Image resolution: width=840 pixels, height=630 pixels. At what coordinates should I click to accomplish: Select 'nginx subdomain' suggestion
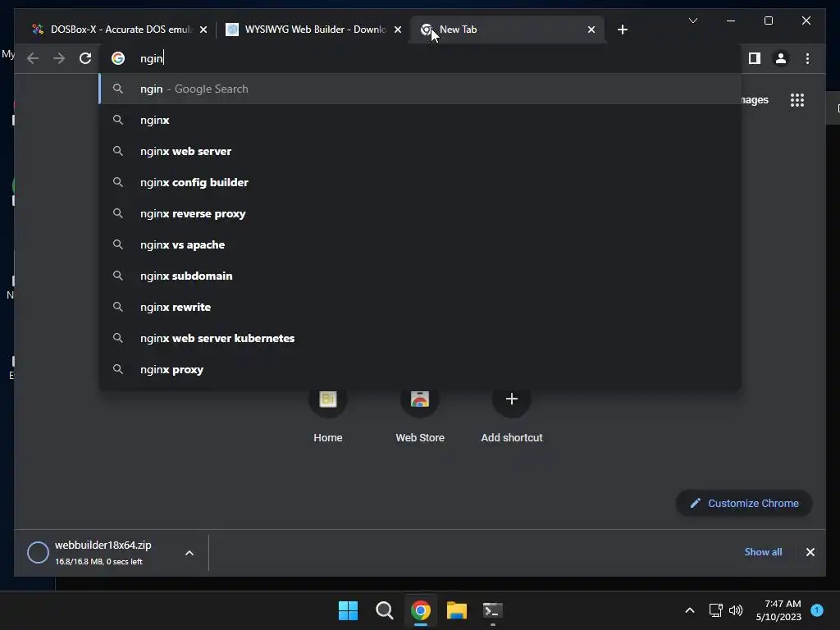pyautogui.click(x=421, y=276)
